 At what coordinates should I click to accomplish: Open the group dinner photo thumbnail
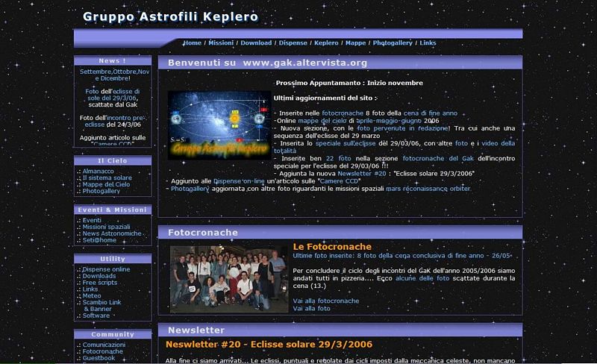point(229,279)
